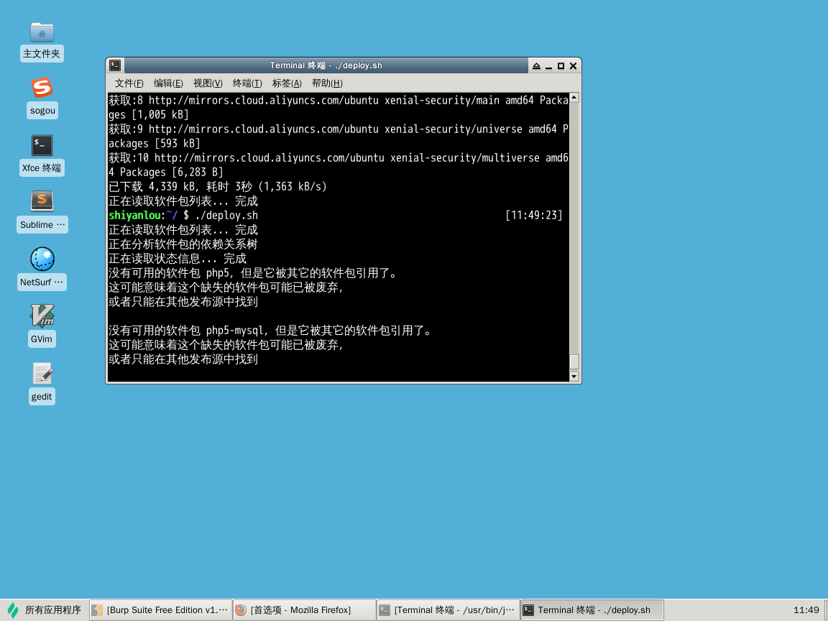Launch GVim from the desktop
This screenshot has height=644, width=828.
tap(42, 316)
